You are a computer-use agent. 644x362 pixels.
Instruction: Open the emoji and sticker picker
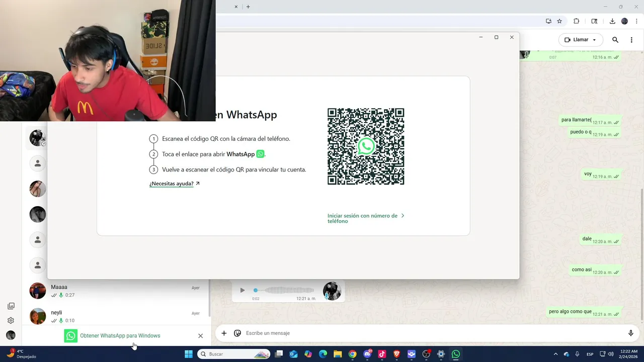click(237, 333)
